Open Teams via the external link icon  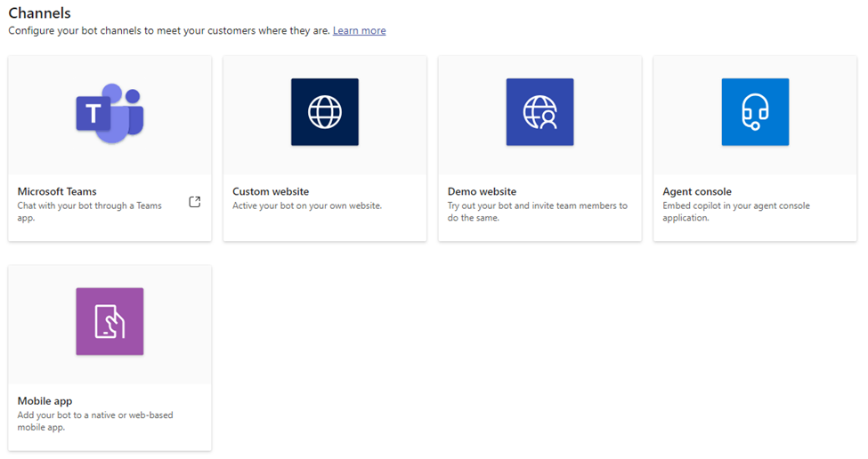(x=194, y=202)
